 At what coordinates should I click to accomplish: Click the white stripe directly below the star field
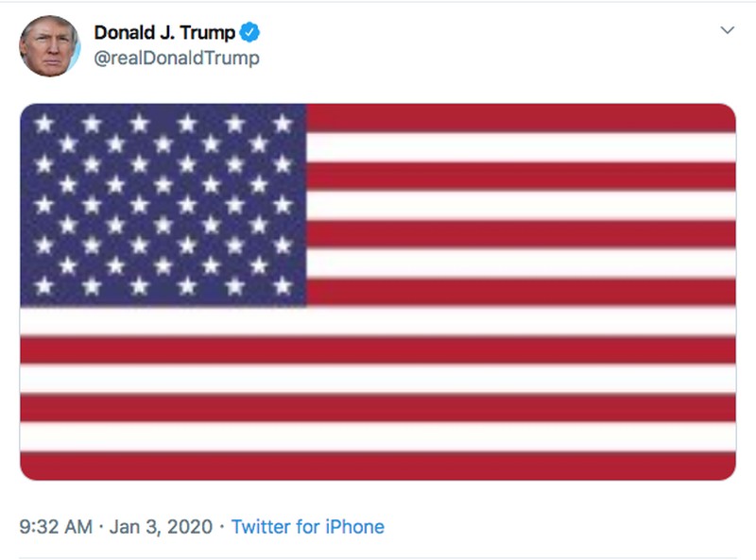point(378,321)
